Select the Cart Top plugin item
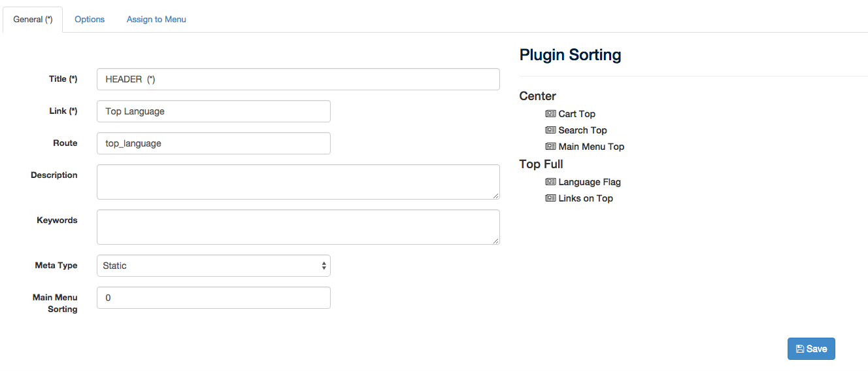The image size is (868, 371). tap(576, 114)
